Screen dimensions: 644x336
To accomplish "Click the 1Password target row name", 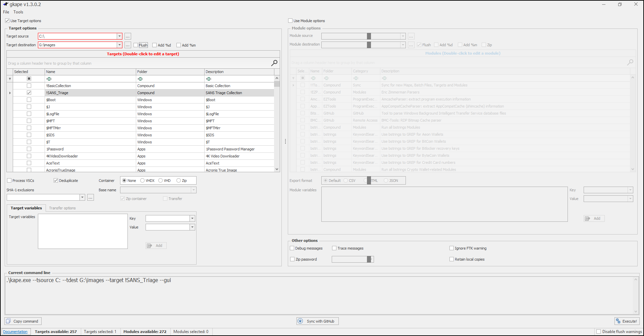I will [55, 149].
